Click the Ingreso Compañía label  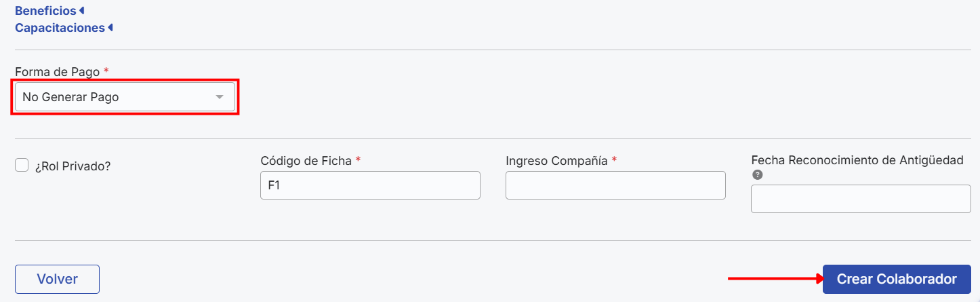coord(556,161)
